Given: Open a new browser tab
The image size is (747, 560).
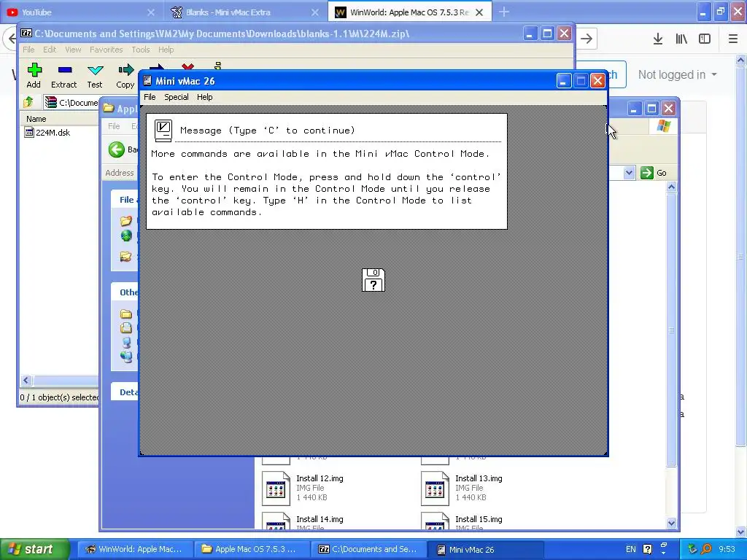Looking at the screenshot, I should coord(504,12).
